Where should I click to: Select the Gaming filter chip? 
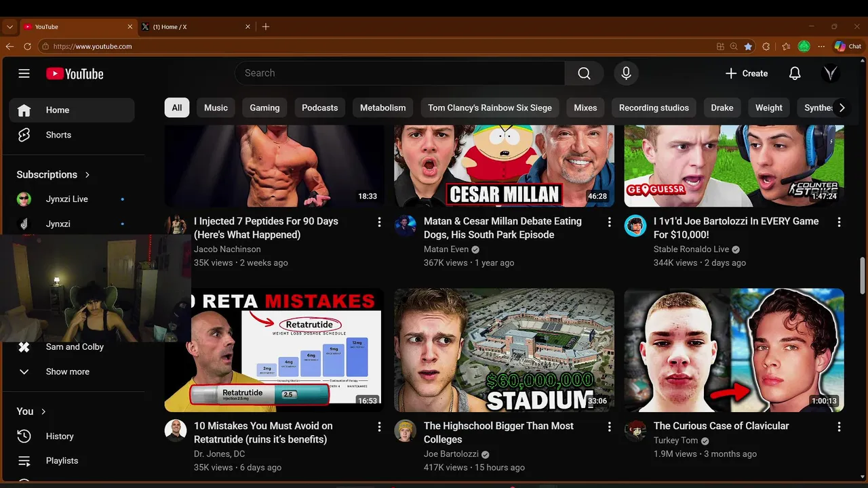point(264,108)
